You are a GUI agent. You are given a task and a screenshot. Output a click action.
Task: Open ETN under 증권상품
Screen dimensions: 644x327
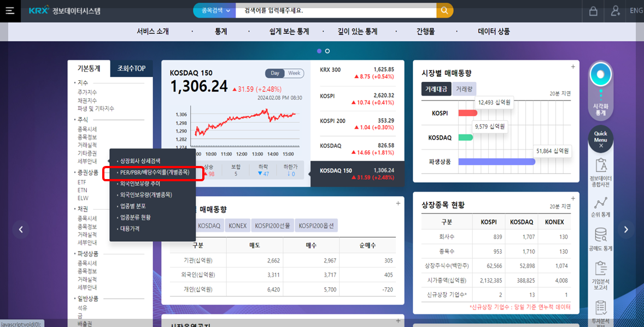82,191
